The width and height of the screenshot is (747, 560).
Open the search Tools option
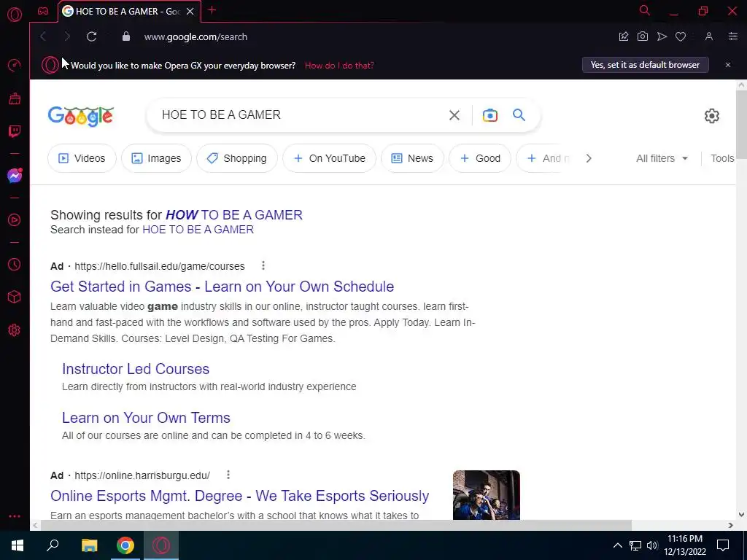[722, 158]
